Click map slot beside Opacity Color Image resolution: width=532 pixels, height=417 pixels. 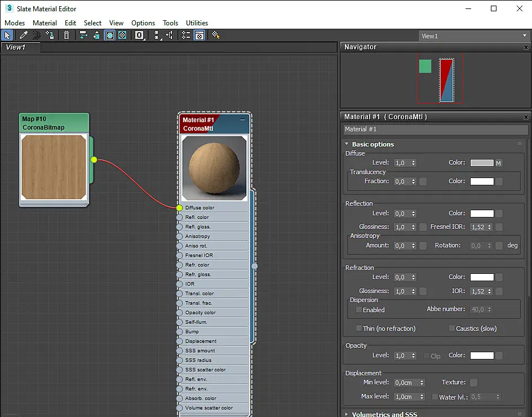click(499, 356)
